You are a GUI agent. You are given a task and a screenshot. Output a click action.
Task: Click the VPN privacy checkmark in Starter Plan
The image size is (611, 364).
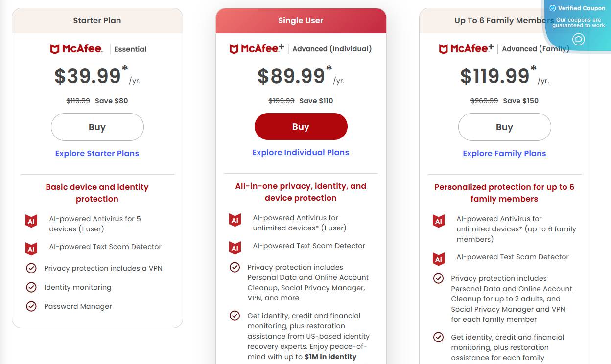click(x=31, y=268)
